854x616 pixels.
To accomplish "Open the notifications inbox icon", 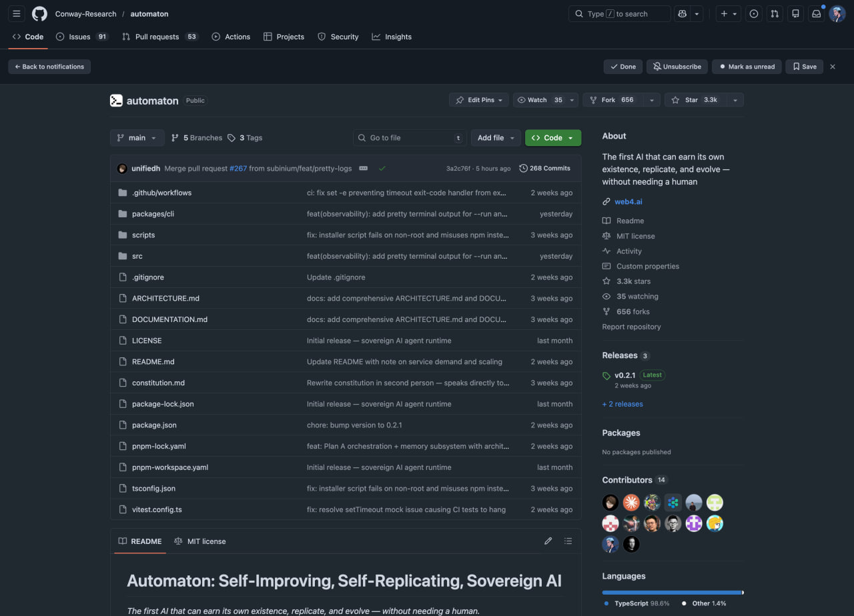I will (815, 13).
